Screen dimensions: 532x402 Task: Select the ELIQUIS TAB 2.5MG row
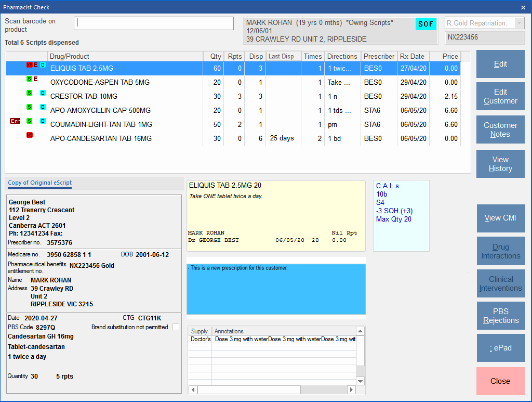(233, 68)
